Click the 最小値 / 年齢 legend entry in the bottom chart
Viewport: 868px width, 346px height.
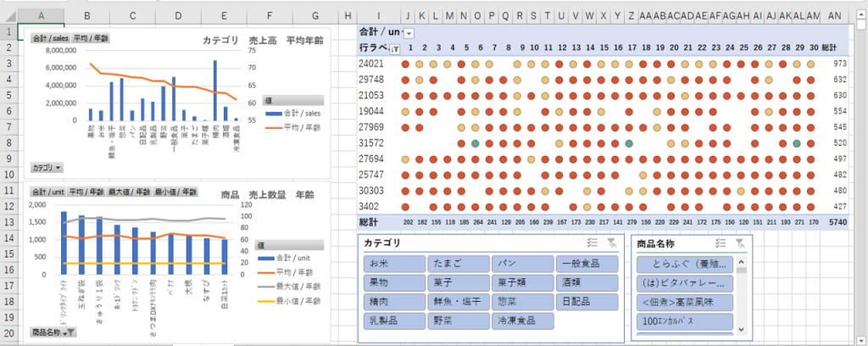pyautogui.click(x=290, y=300)
